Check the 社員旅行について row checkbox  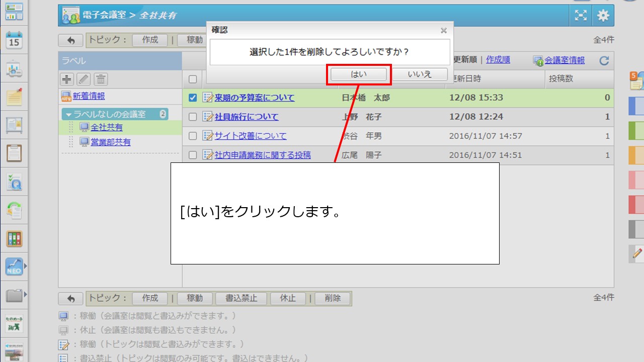click(193, 117)
